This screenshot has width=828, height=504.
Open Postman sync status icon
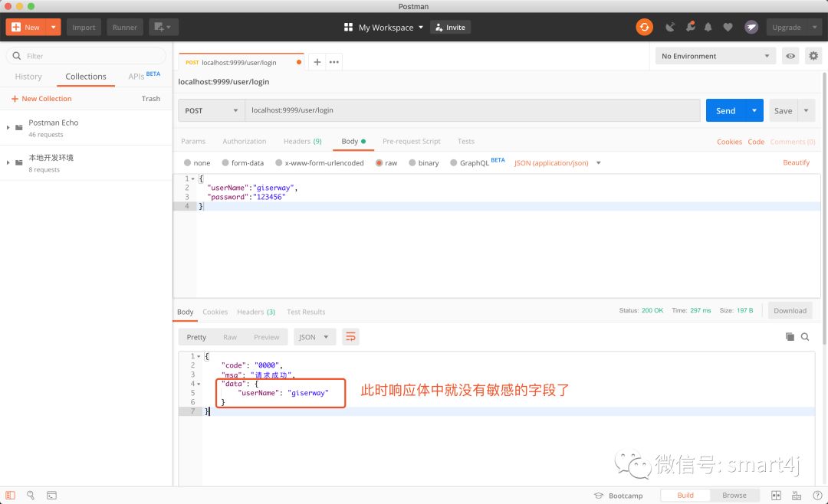(x=644, y=27)
